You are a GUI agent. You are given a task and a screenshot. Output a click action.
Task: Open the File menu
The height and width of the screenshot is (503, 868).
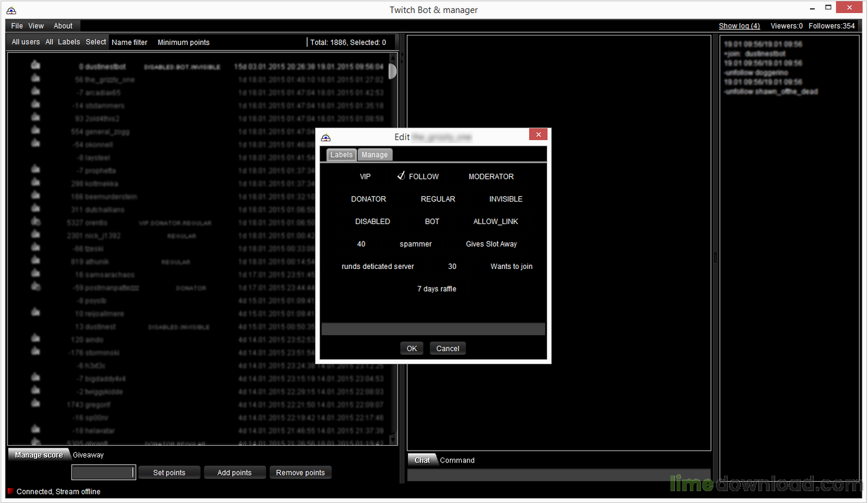point(17,26)
